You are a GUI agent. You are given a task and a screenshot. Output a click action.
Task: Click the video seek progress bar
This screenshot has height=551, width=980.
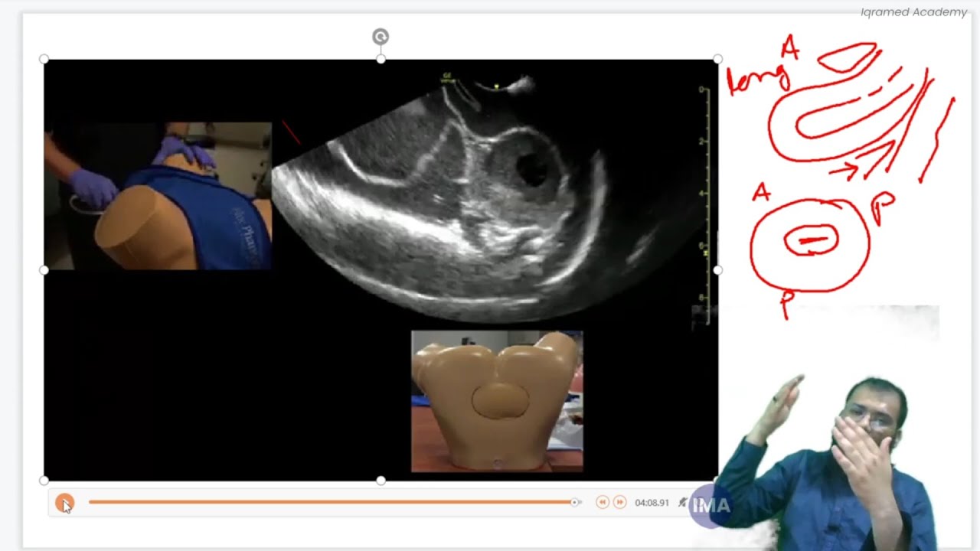click(x=335, y=502)
